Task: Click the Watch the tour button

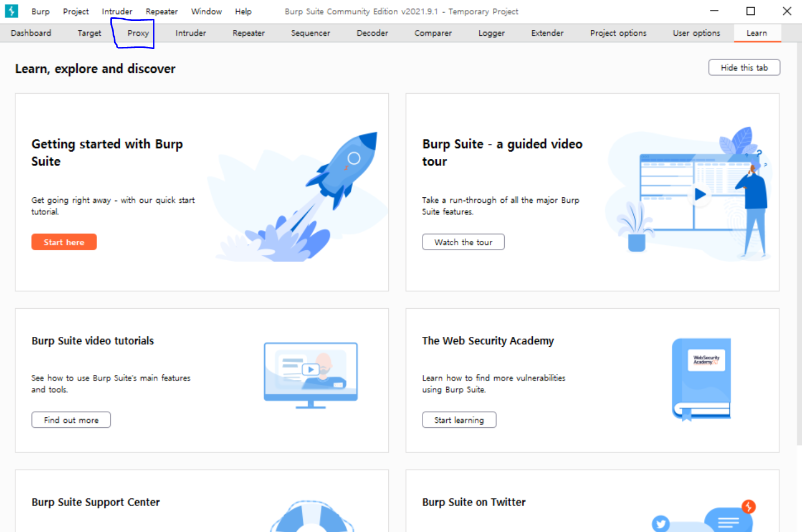Action: tap(463, 242)
